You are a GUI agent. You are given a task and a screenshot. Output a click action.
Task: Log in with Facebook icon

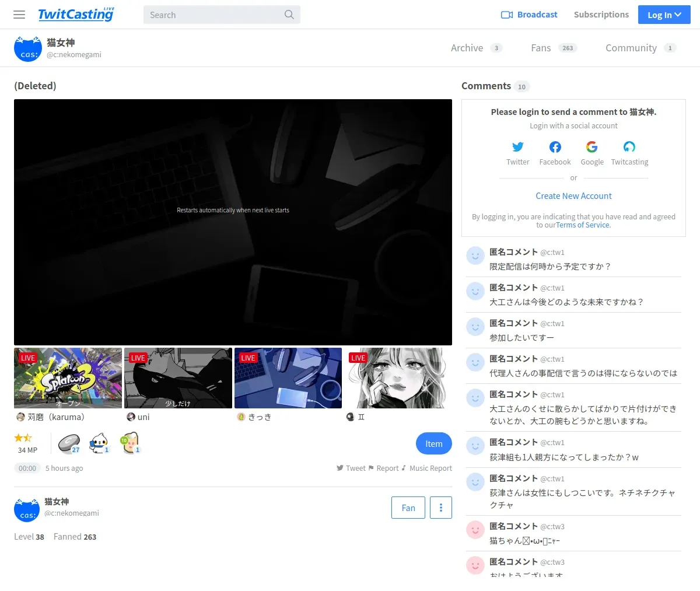click(555, 147)
